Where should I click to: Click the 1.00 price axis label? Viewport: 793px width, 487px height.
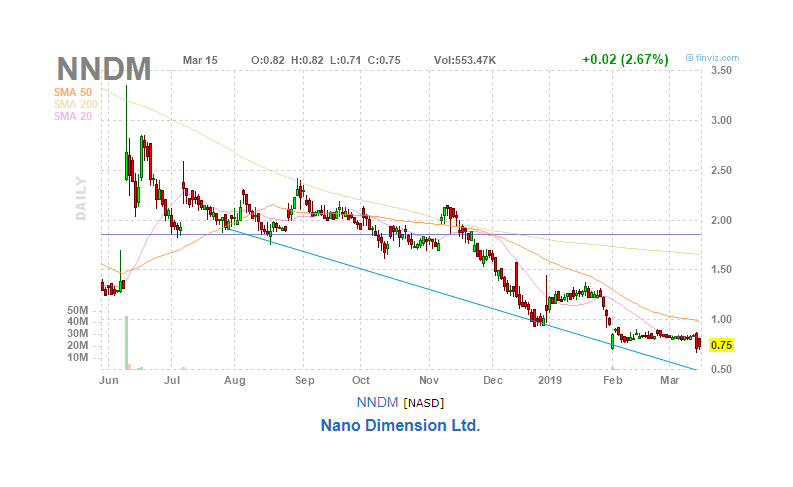pyautogui.click(x=721, y=320)
